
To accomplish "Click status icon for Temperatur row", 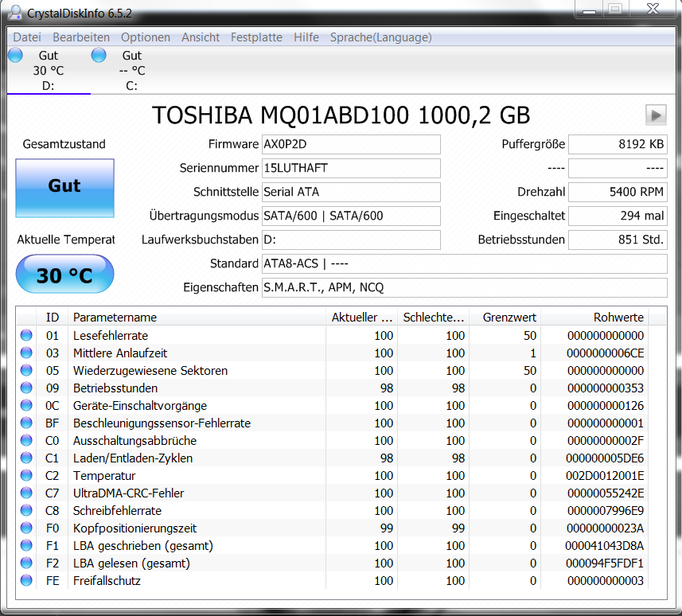I will point(27,476).
